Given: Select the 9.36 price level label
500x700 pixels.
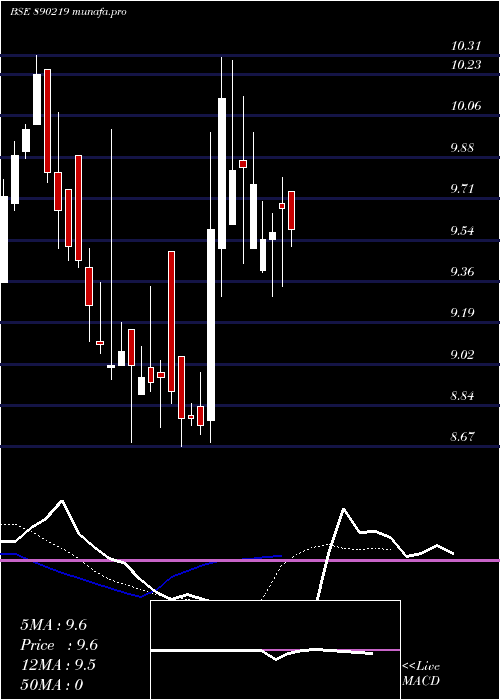Looking at the screenshot, I should pos(462,272).
